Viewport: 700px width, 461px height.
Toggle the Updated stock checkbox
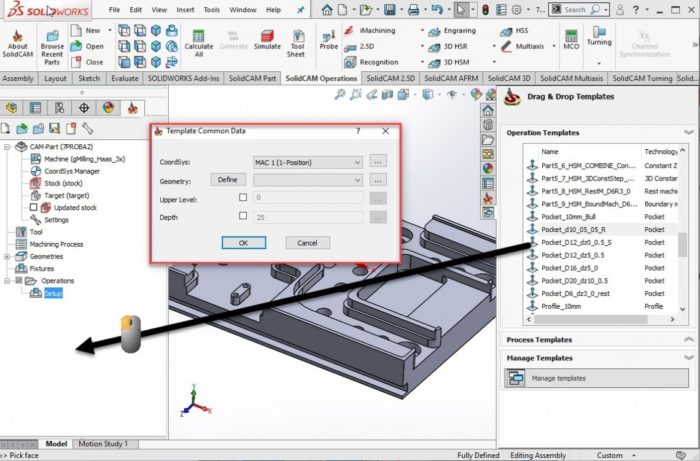(33, 207)
